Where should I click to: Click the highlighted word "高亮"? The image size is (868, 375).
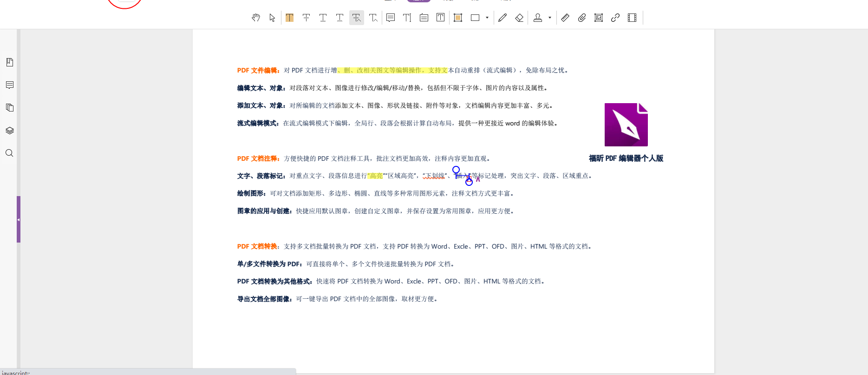[376, 176]
